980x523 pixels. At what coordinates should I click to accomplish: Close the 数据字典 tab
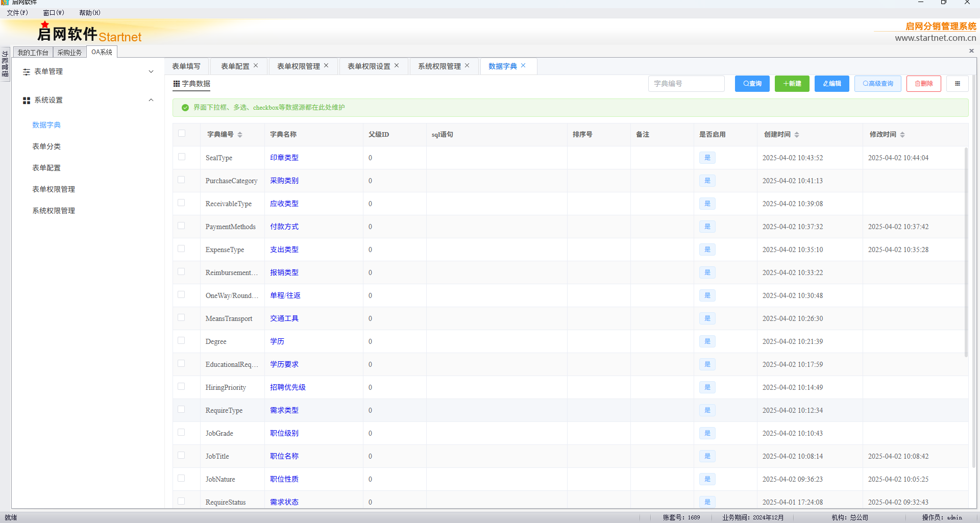523,66
